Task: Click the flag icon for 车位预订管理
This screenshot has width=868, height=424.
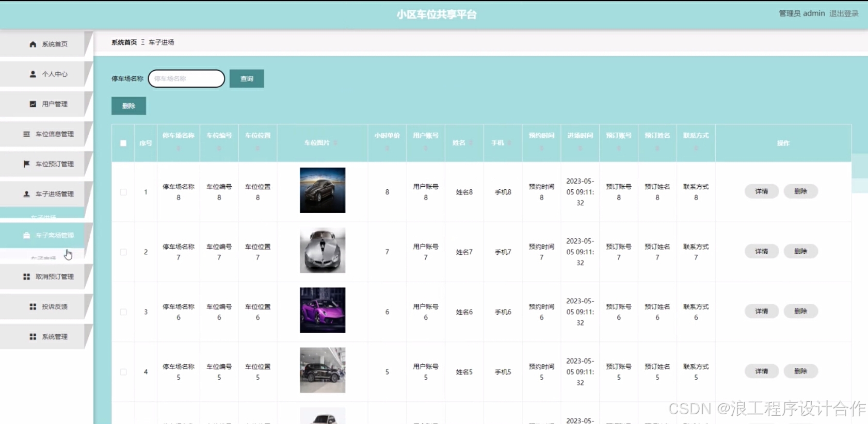Action: pos(26,164)
